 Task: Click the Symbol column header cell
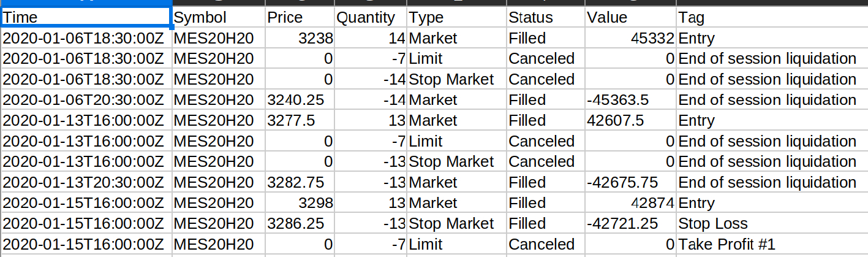218,18
